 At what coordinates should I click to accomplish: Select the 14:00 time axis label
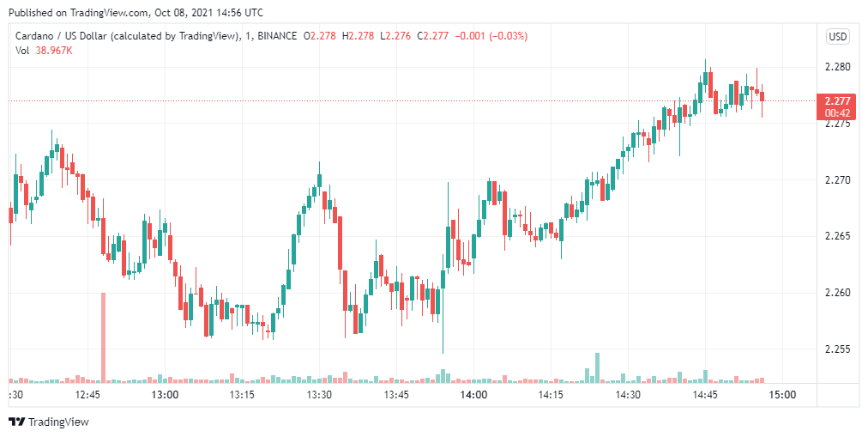tap(473, 395)
